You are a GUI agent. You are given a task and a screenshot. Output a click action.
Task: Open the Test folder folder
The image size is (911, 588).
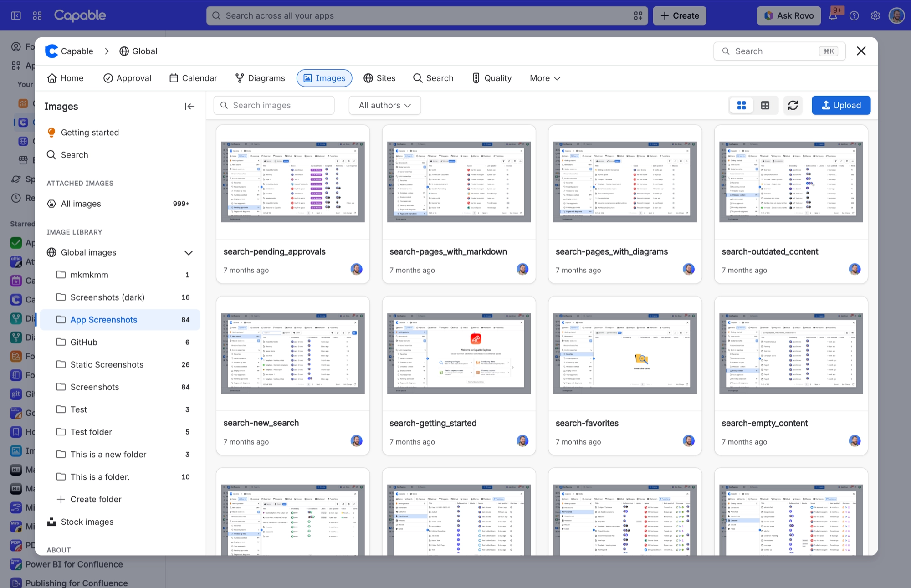(x=120, y=432)
